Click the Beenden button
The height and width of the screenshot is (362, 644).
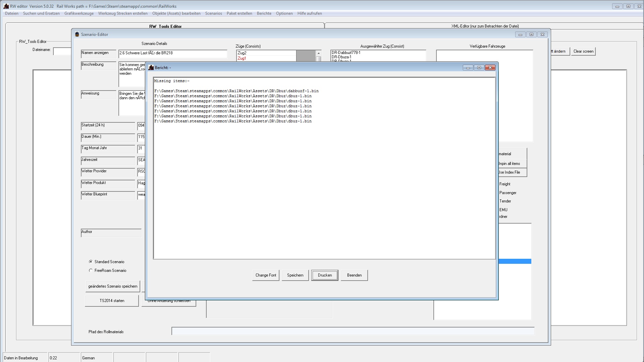pyautogui.click(x=354, y=275)
